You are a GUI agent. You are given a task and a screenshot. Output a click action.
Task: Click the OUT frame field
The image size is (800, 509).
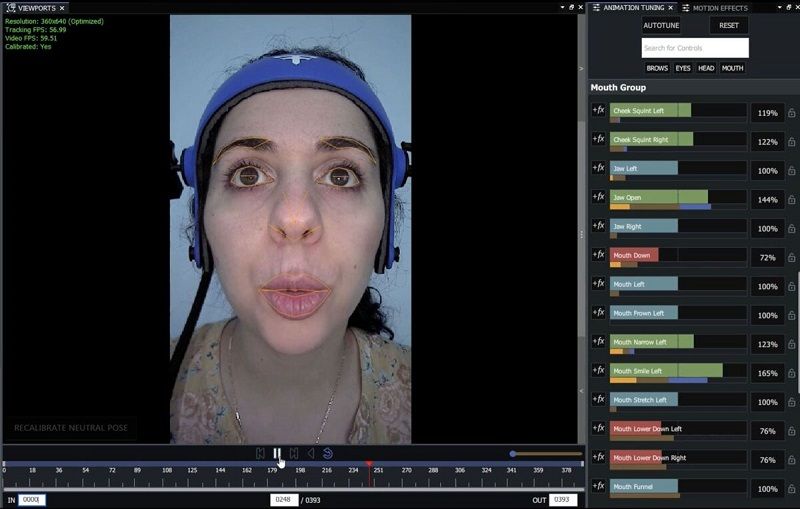(x=563, y=500)
